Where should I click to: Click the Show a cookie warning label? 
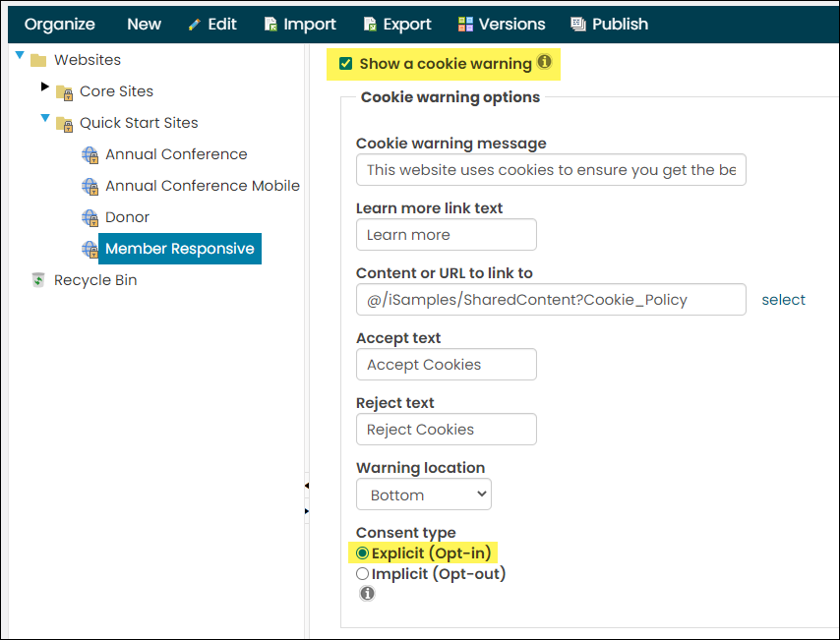446,64
